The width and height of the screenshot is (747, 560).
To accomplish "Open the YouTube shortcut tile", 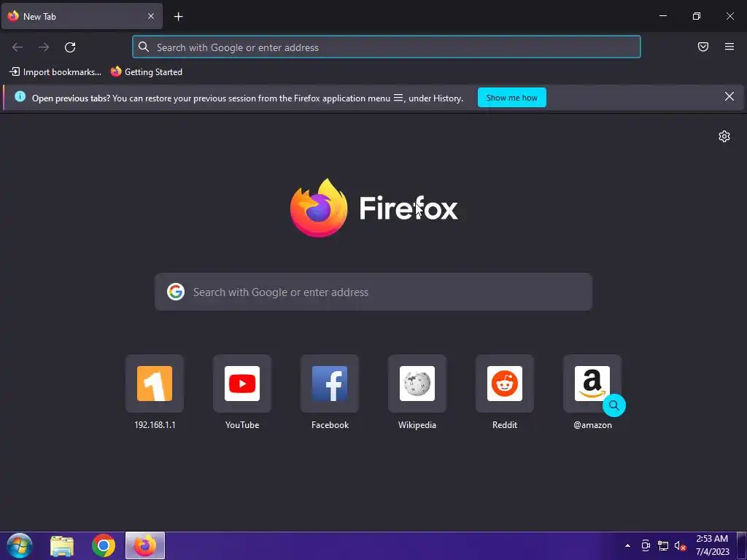I will coord(242,384).
